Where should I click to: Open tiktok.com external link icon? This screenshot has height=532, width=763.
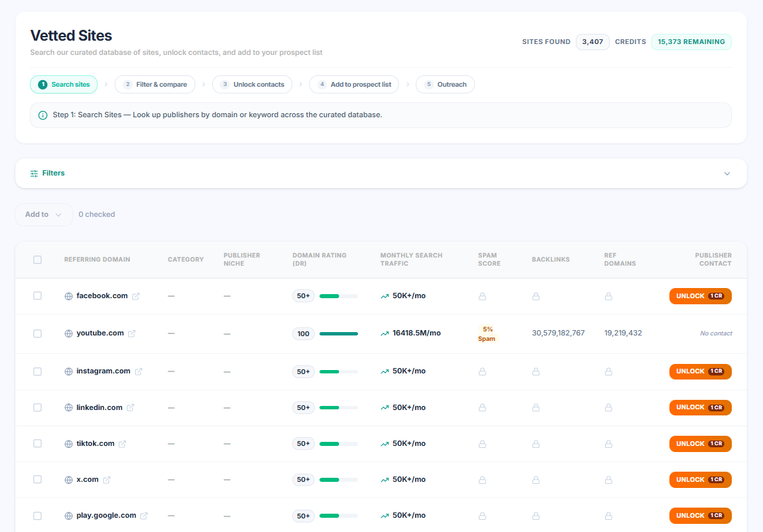(x=123, y=444)
